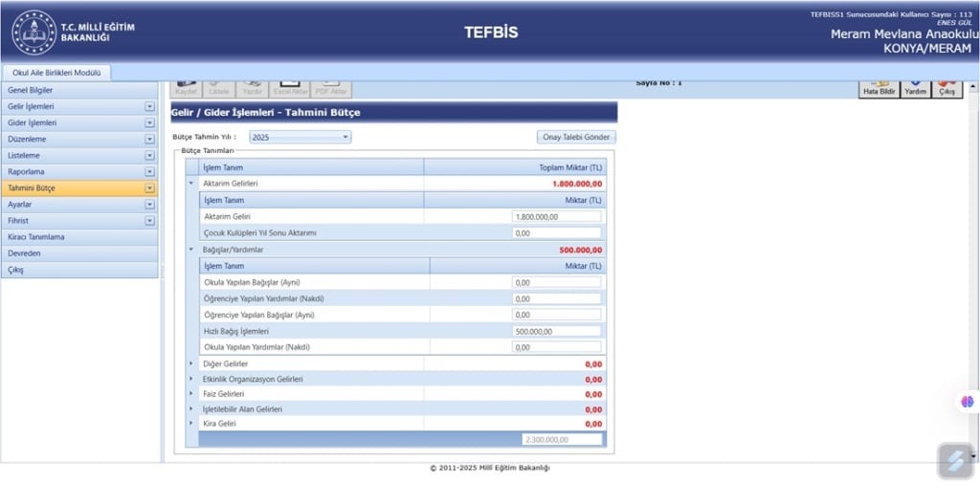Viewport: 980px width, 483px height.
Task: Expand Ayarlar arrow in sidebar
Action: (x=149, y=205)
